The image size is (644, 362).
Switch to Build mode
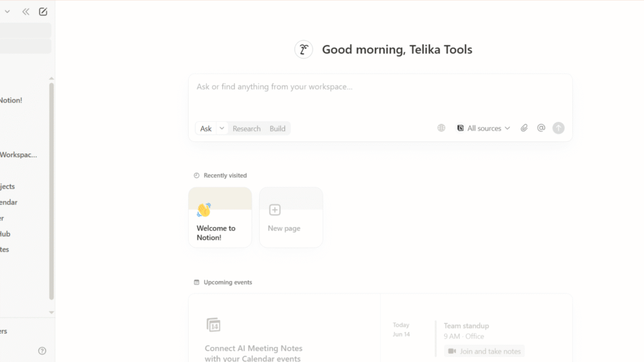(x=277, y=128)
